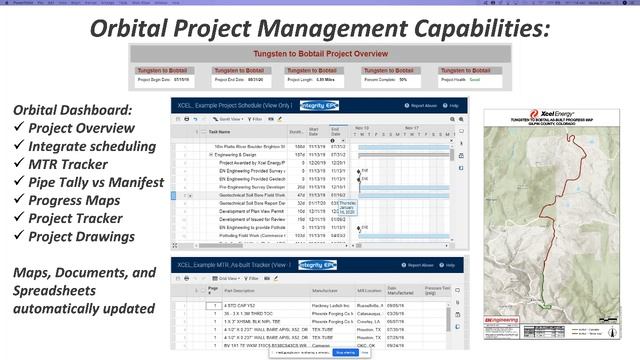Click EN Engineering logo on progress map
This screenshot has width=640, height=360.
[502, 320]
